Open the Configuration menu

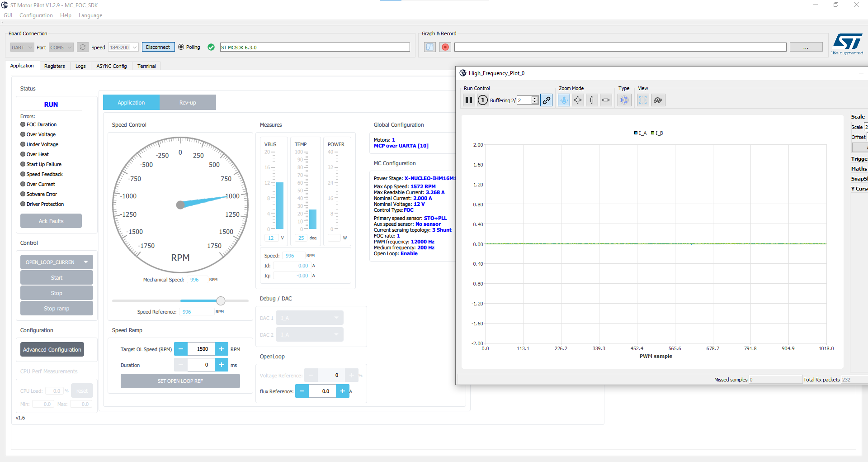tap(36, 15)
